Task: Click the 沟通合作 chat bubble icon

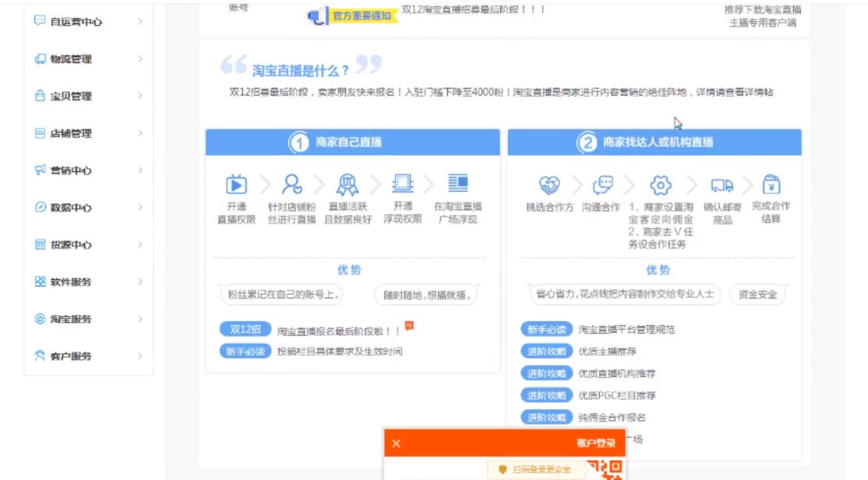Action: pyautogui.click(x=602, y=185)
